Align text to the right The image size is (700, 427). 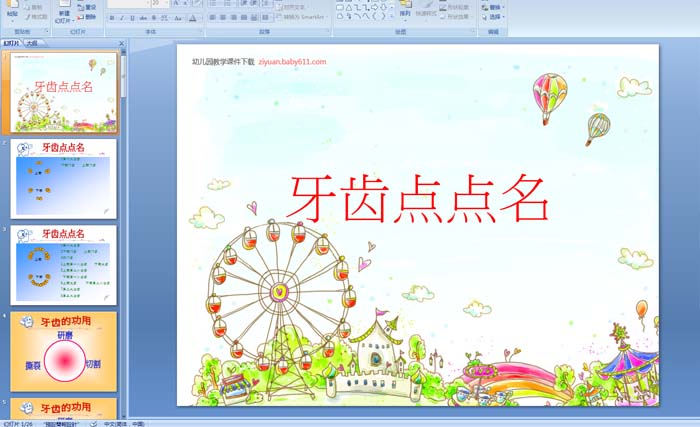[x=233, y=17]
